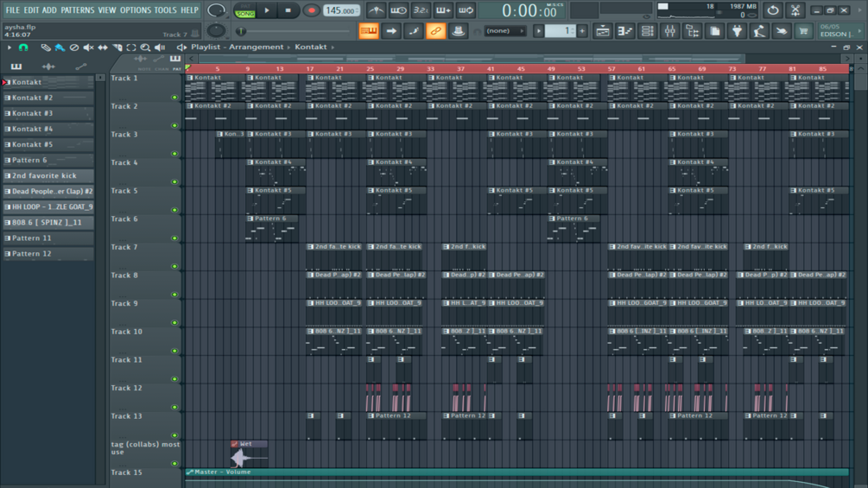Open the 'Master - Volume' clip menu

coord(190,472)
